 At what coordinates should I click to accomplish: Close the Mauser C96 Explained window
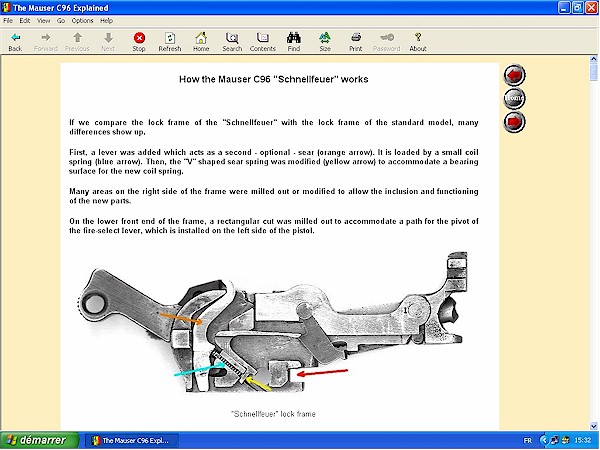(592, 8)
